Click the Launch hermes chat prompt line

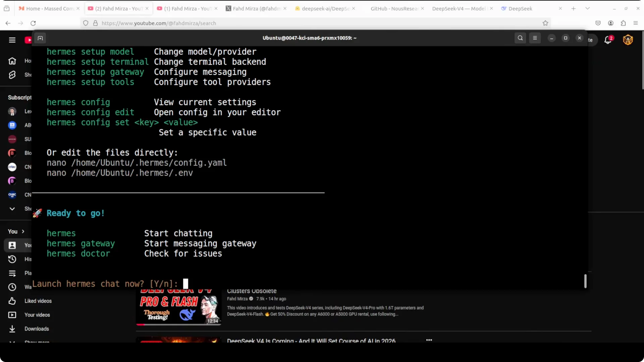[110, 284]
